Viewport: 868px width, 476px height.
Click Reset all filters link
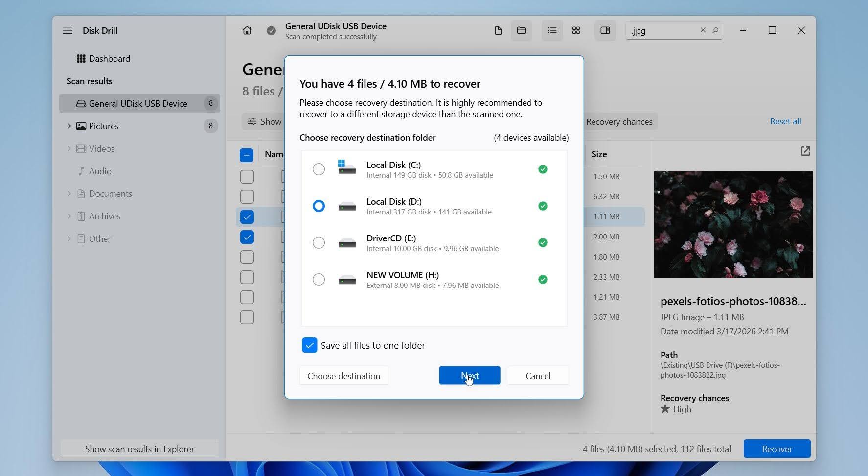[x=785, y=121]
